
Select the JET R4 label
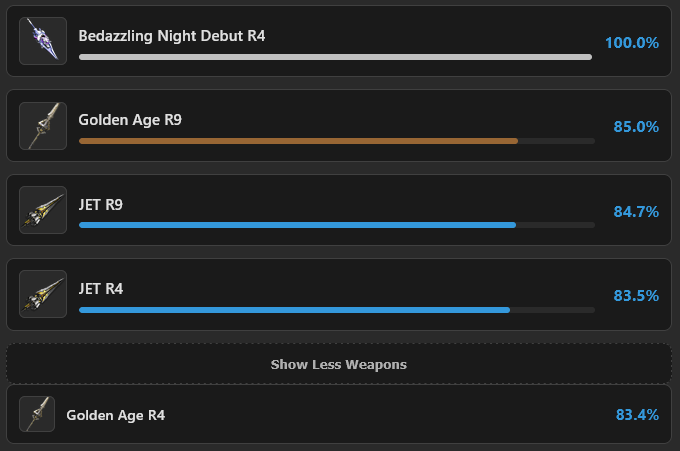(101, 289)
